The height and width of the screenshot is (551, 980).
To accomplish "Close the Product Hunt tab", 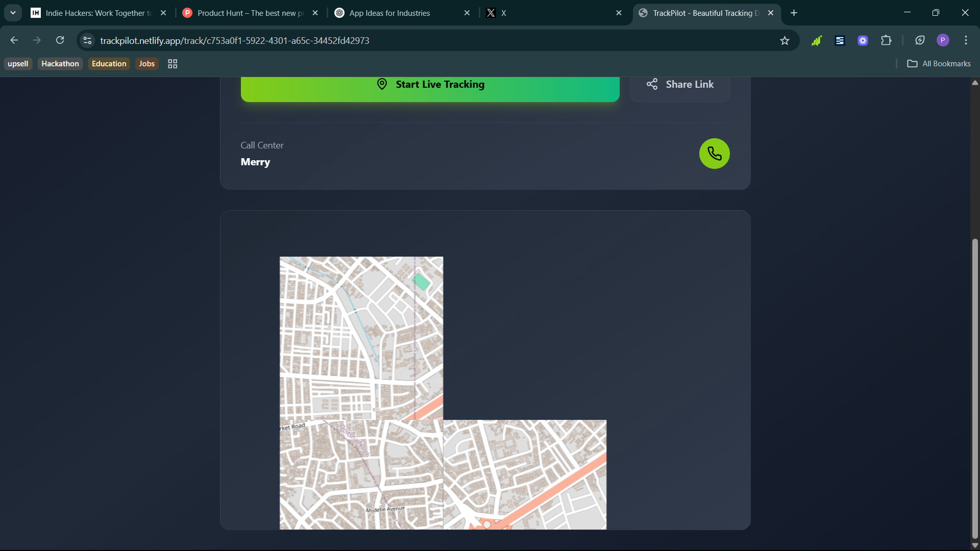I will [x=315, y=13].
